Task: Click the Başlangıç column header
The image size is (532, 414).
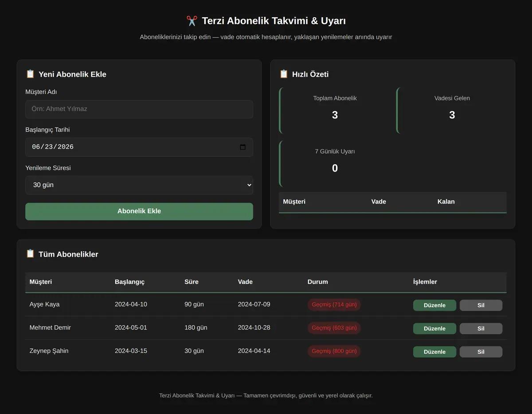Action: pos(129,282)
